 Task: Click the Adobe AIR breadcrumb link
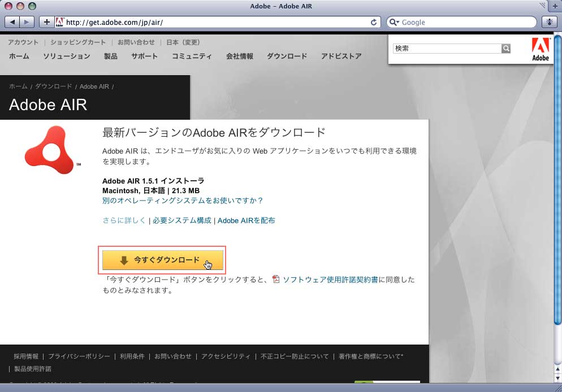[94, 86]
